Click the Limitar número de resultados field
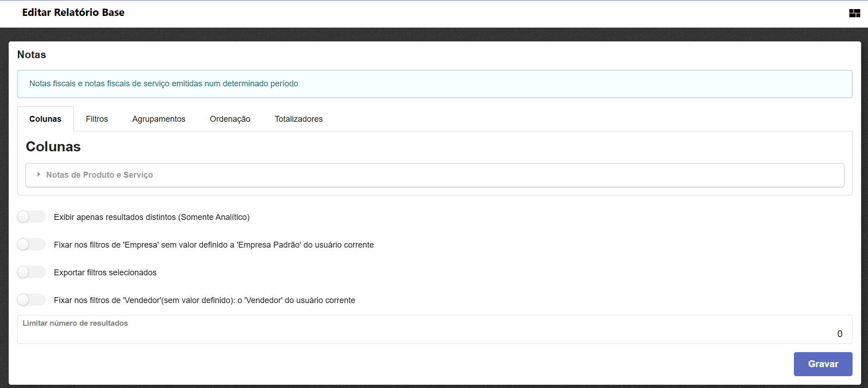This screenshot has height=388, width=868. click(x=434, y=333)
